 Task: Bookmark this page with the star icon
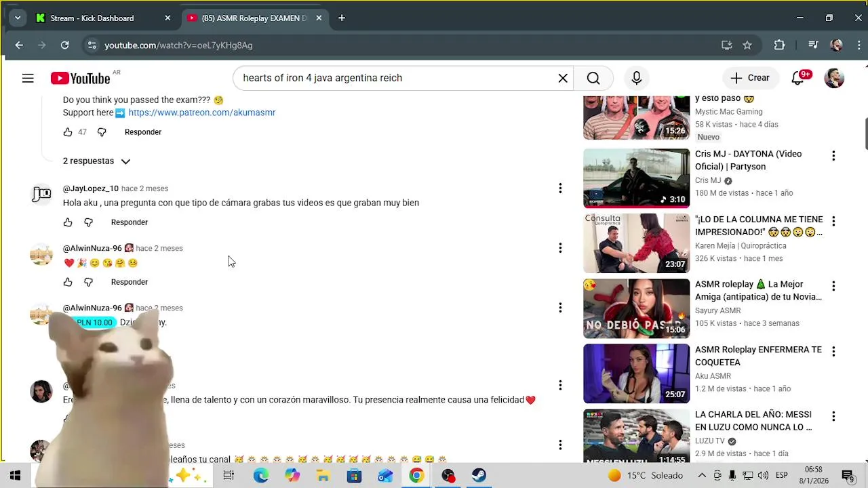click(747, 45)
